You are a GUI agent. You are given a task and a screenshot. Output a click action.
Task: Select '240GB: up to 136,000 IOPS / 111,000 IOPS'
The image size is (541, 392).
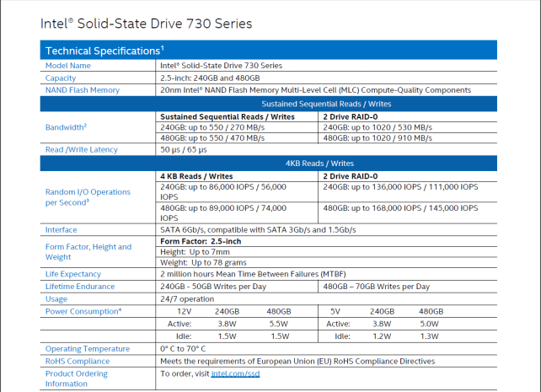[x=400, y=187]
